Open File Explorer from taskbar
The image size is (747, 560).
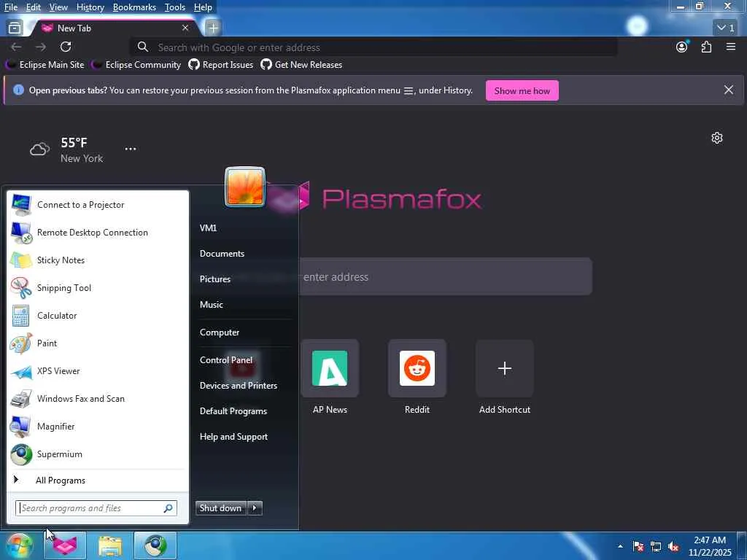point(110,545)
